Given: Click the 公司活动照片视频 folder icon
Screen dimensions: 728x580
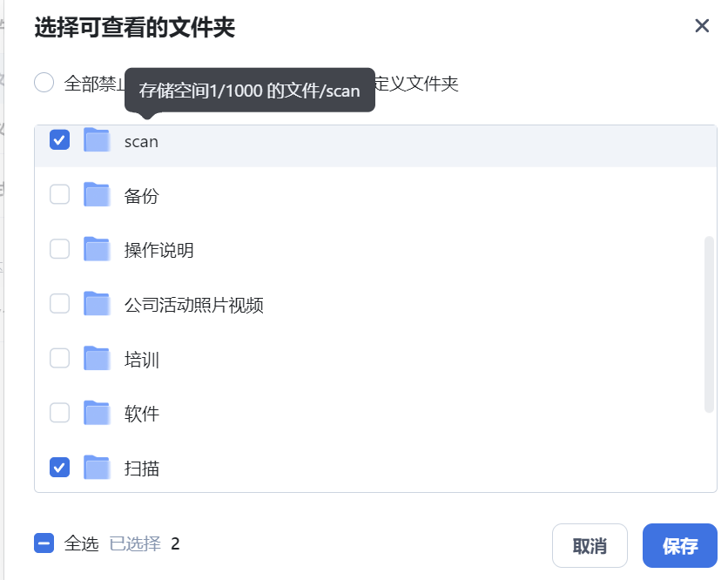Looking at the screenshot, I should click(97, 304).
